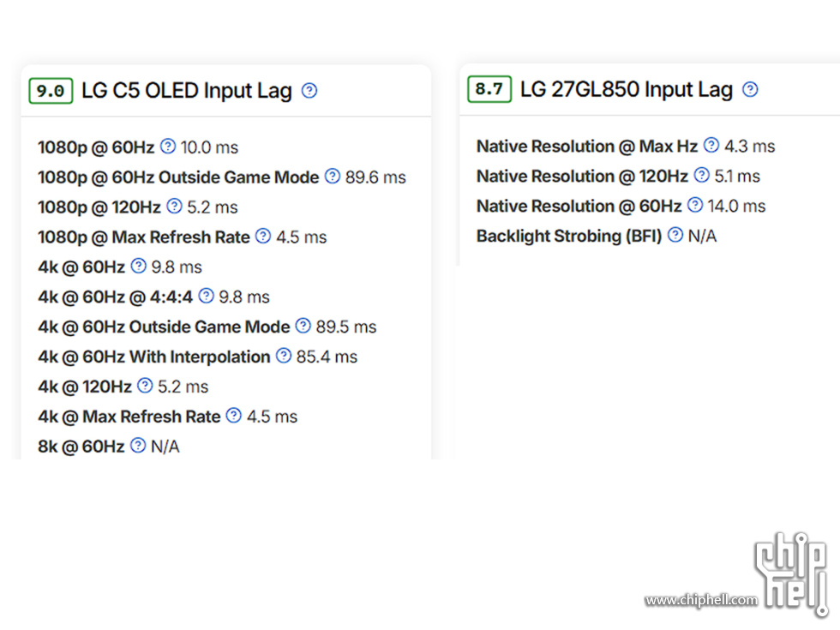Show info for Native Resolution @ Max Hz
The height and width of the screenshot is (630, 840).
click(711, 145)
